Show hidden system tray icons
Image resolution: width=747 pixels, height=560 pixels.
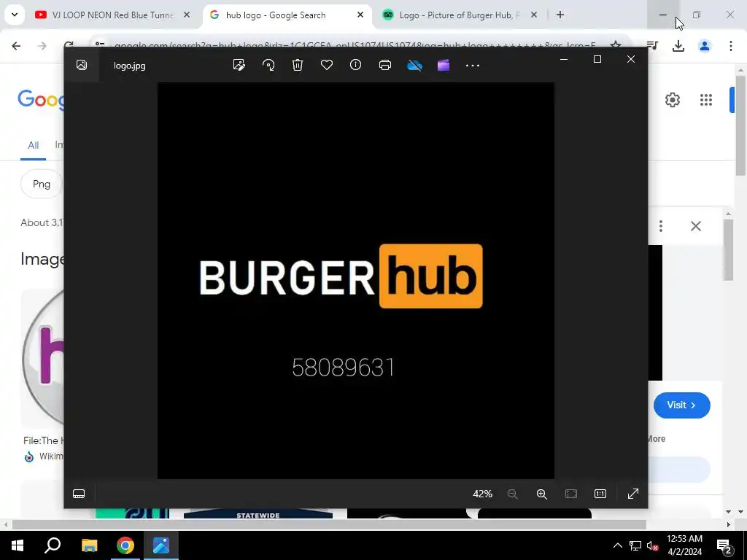click(617, 545)
